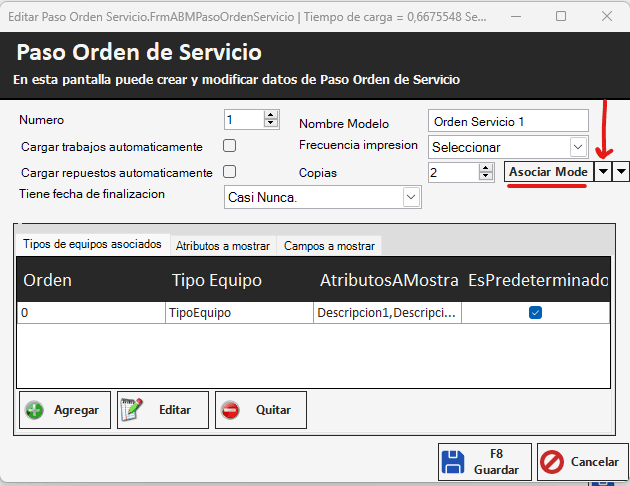The image size is (630, 486).
Task: Enable Cargar trabajos automaticamente checkbox
Action: (229, 146)
